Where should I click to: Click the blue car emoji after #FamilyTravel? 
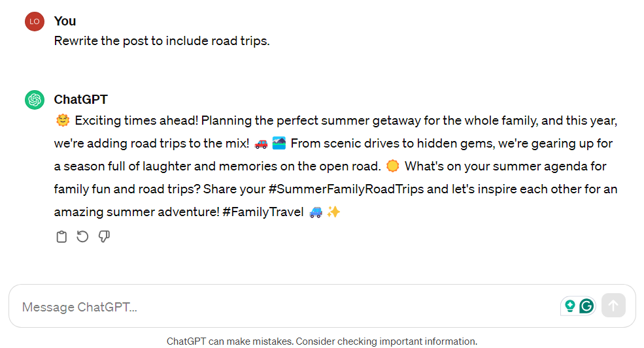315,212
